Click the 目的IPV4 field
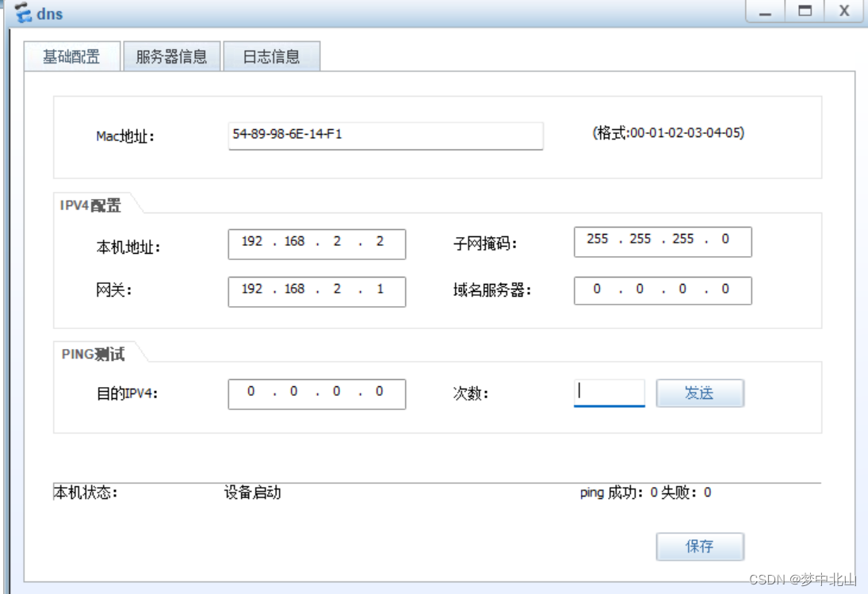The image size is (868, 594). coord(316,394)
